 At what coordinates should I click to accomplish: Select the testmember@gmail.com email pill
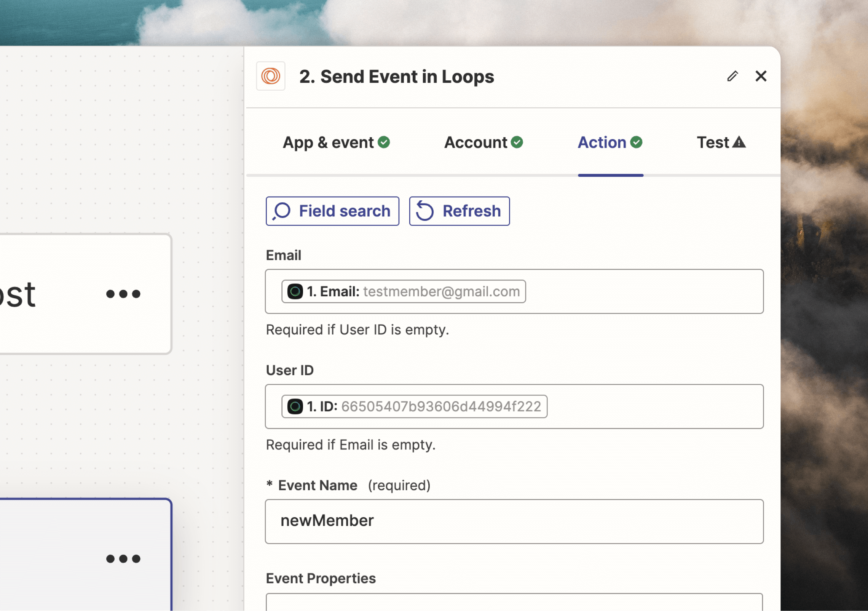(x=404, y=291)
